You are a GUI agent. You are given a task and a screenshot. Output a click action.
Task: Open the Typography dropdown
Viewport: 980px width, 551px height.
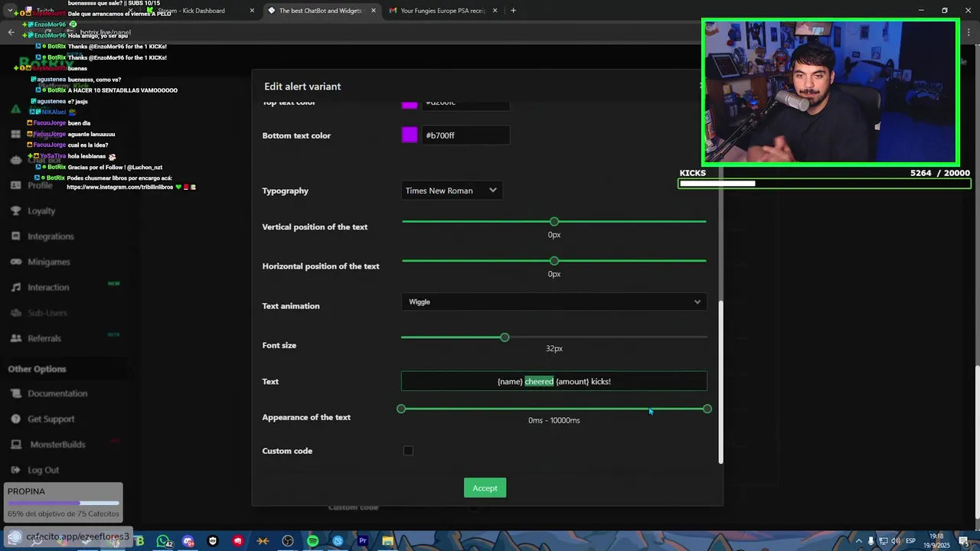tap(452, 191)
